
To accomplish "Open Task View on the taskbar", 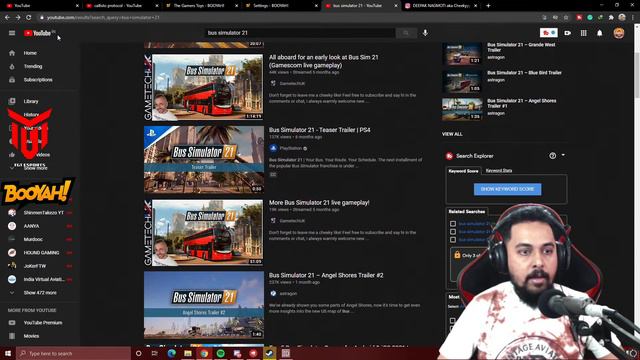I will (155, 353).
